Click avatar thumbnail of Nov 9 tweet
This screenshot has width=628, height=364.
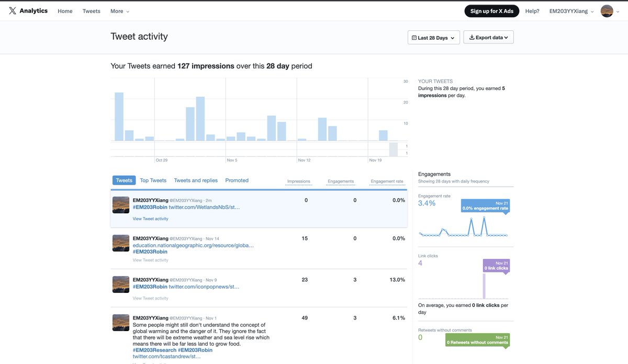[x=121, y=285]
